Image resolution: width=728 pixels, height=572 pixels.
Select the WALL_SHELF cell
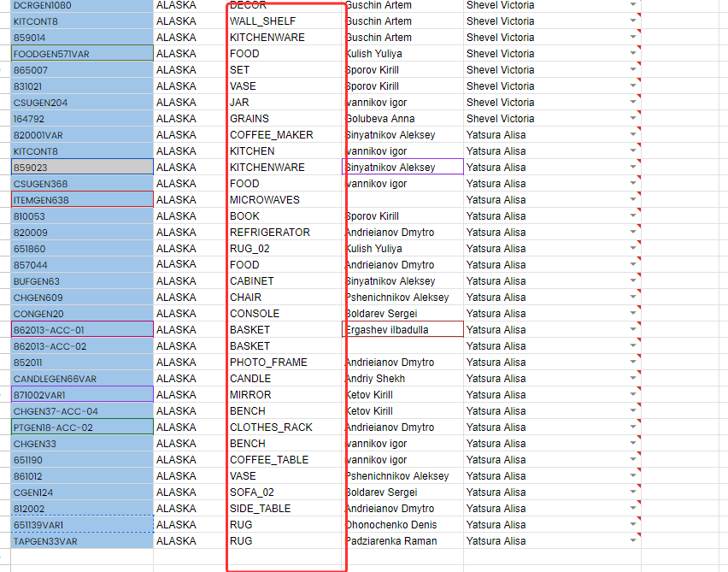(x=284, y=21)
